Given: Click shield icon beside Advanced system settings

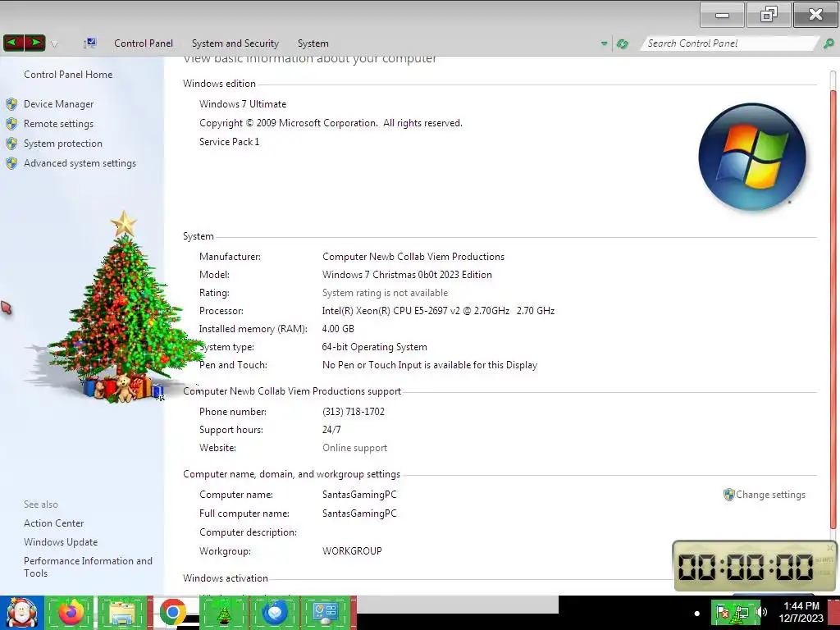Looking at the screenshot, I should (x=11, y=163).
